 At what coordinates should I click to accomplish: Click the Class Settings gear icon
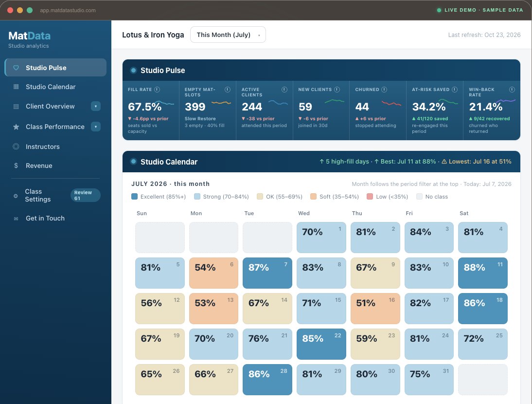(x=16, y=196)
